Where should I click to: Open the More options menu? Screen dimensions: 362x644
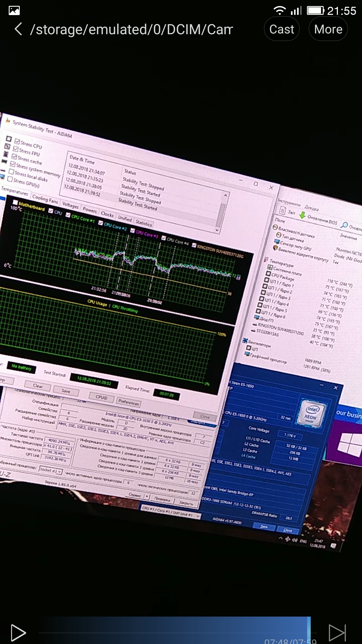[328, 29]
